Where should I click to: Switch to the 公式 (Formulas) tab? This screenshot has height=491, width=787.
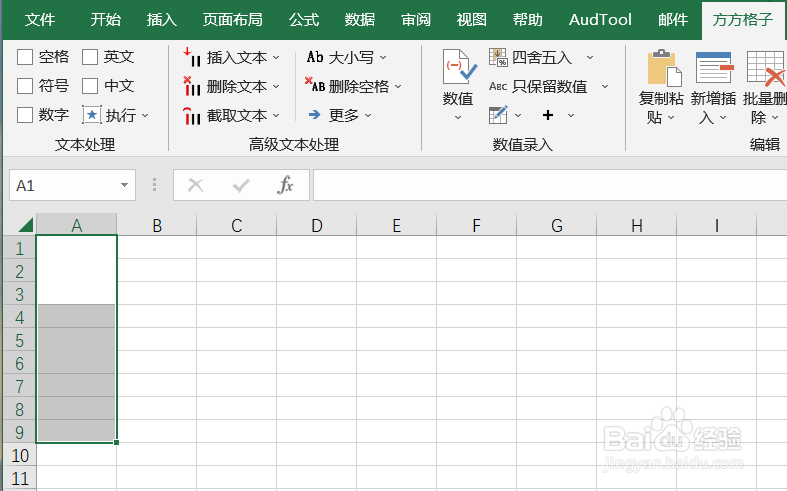(x=304, y=20)
